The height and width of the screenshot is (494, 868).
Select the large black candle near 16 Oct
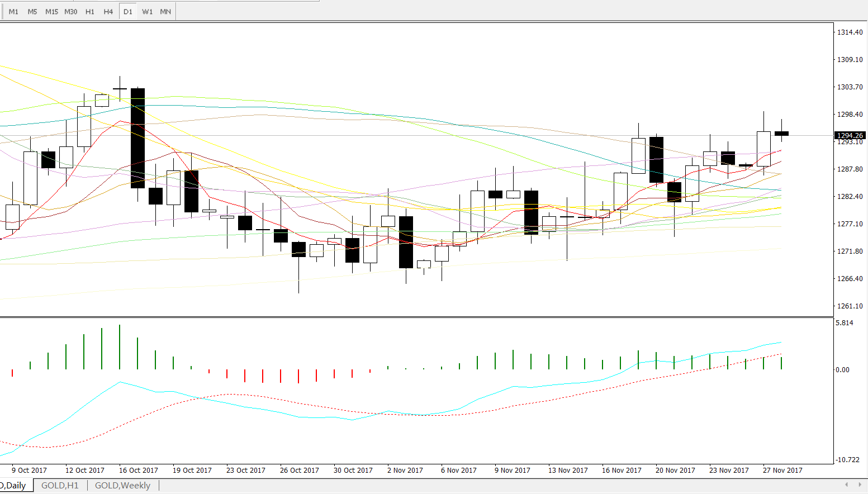137,138
